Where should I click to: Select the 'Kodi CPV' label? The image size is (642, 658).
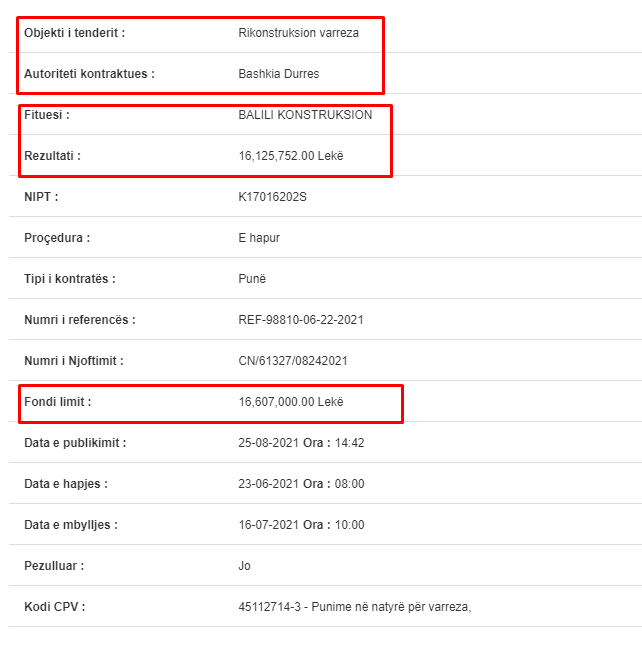(x=55, y=607)
